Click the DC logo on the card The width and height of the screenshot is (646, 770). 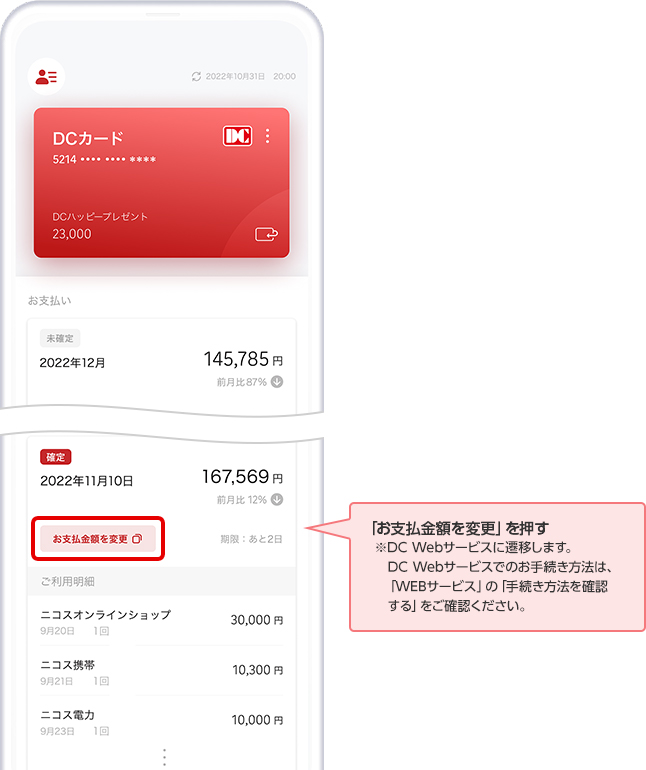tap(237, 137)
